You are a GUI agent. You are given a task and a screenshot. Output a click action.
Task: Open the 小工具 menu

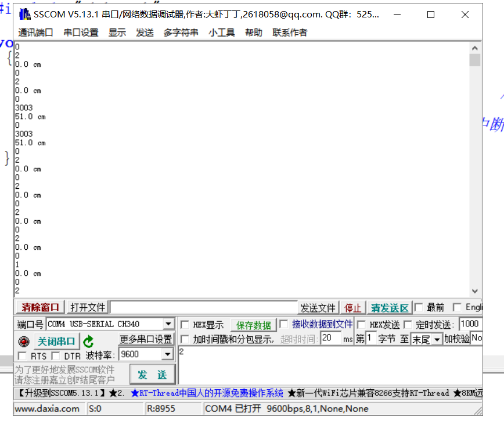click(x=221, y=33)
